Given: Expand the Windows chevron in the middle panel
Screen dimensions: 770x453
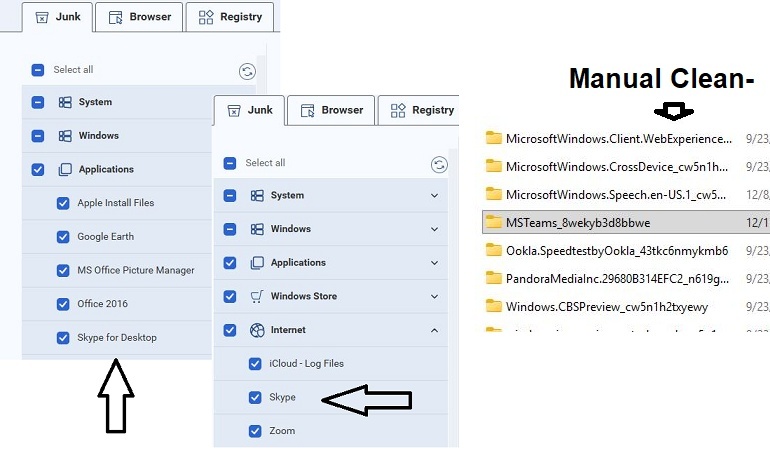Looking at the screenshot, I should click(x=435, y=229).
